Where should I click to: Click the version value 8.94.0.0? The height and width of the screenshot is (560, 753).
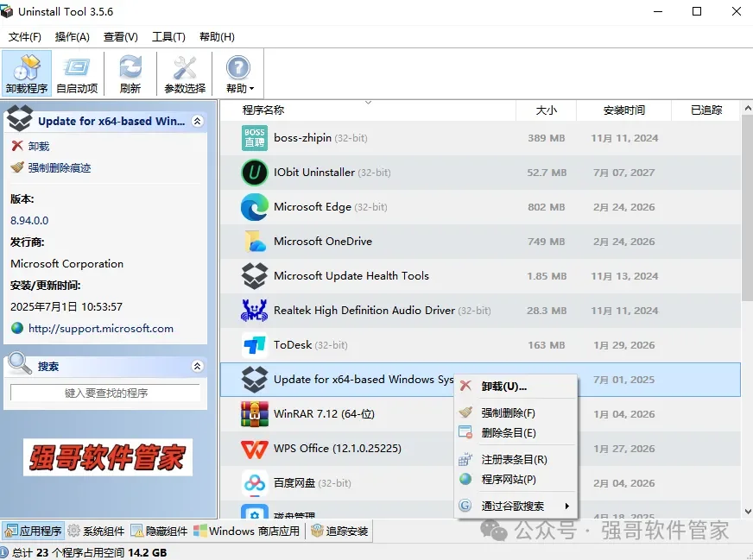pyautogui.click(x=29, y=221)
